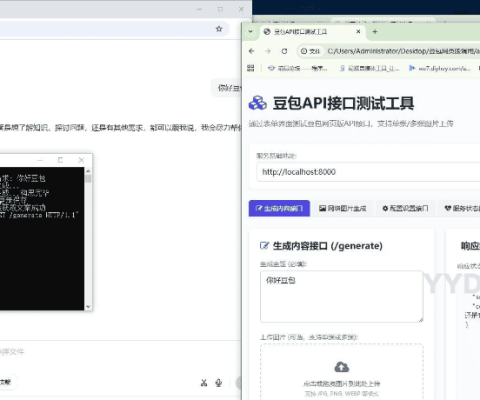Switch to the 生成内容接口 tab

(279, 208)
